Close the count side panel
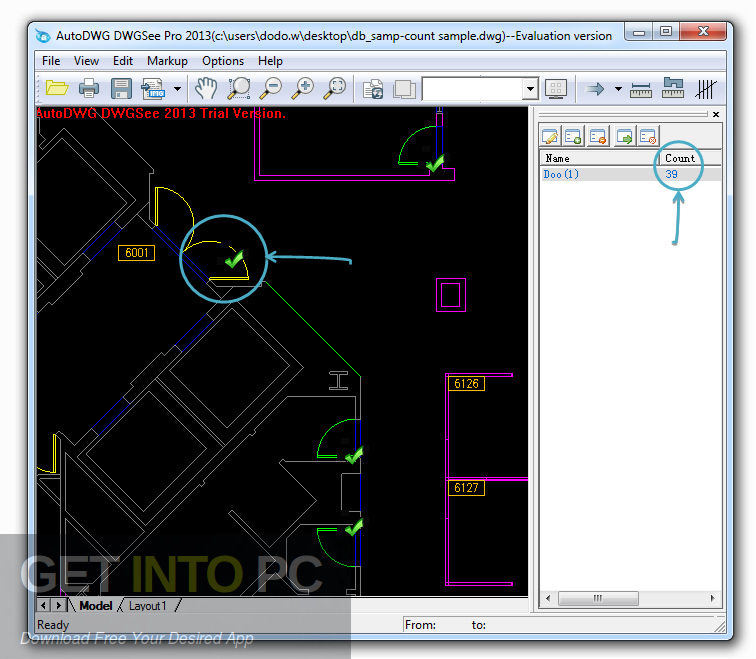 click(x=716, y=114)
